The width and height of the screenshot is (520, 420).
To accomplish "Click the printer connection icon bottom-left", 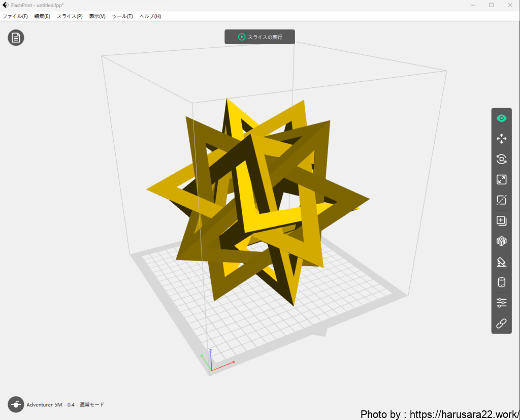I will tap(16, 404).
